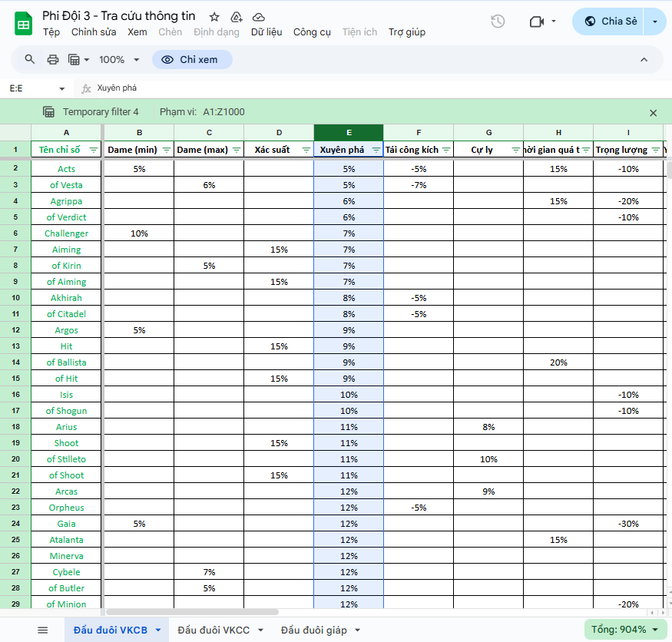Click the print icon
This screenshot has width=672, height=642.
click(x=53, y=59)
